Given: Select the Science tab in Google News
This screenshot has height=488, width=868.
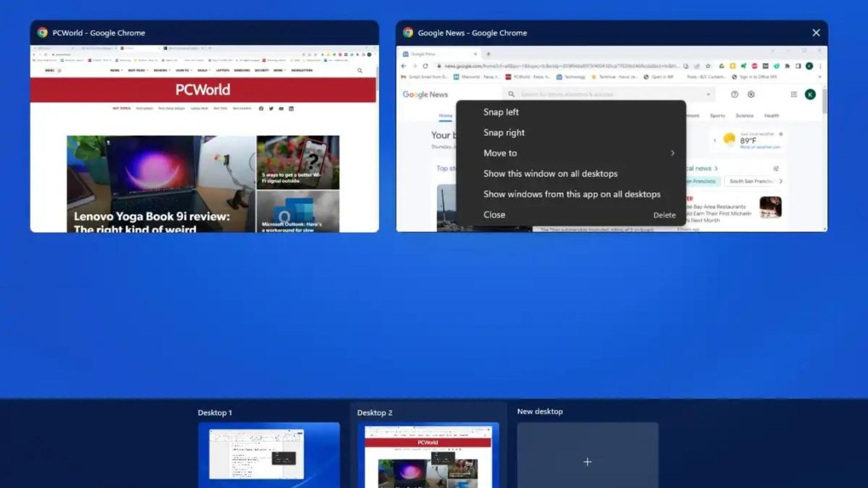Looking at the screenshot, I should coord(744,115).
